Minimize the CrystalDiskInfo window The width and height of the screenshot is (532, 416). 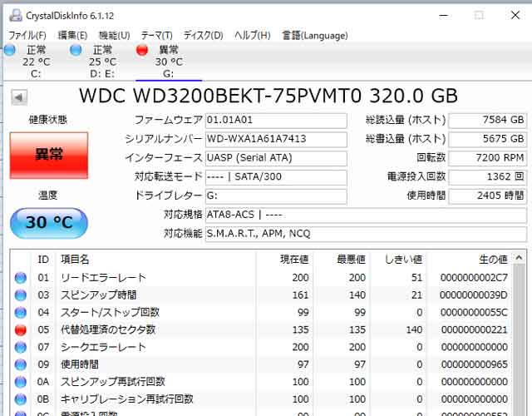tap(444, 15)
